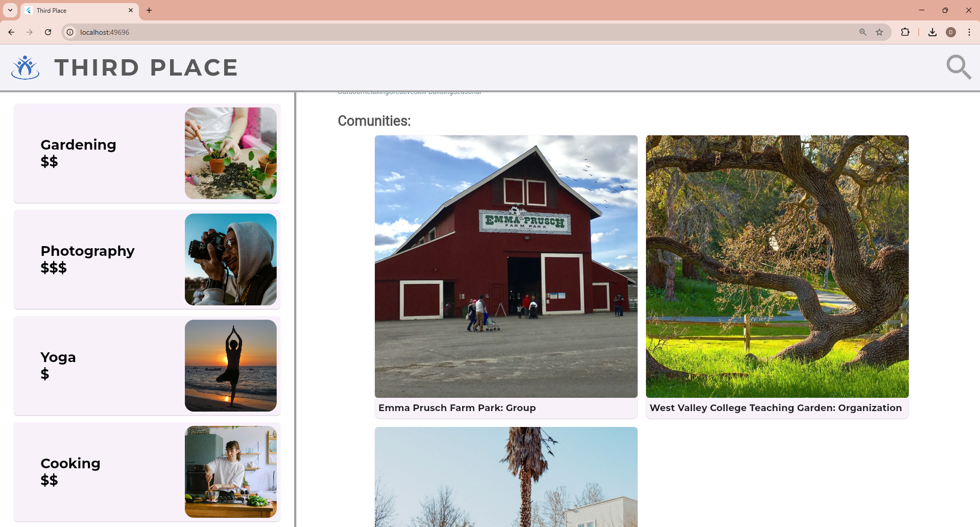Screen dimensions: 980x527
Task: Click 'West Valley College Teaching Garden: Organization' label
Action: click(x=776, y=408)
